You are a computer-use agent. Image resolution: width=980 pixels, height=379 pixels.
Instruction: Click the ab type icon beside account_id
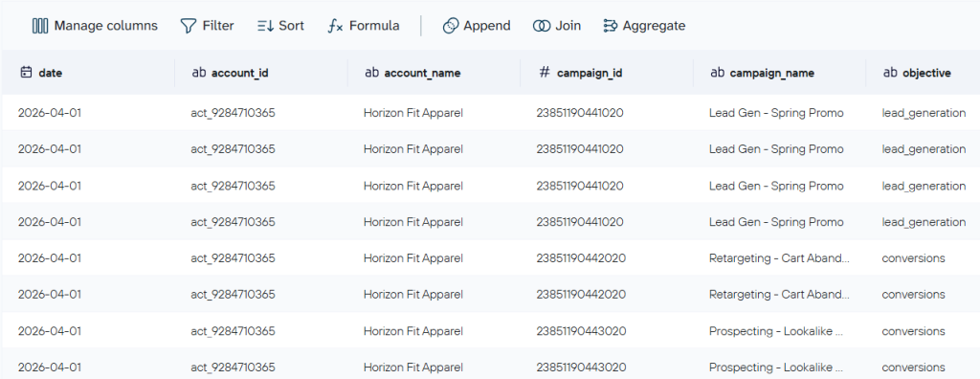[199, 73]
